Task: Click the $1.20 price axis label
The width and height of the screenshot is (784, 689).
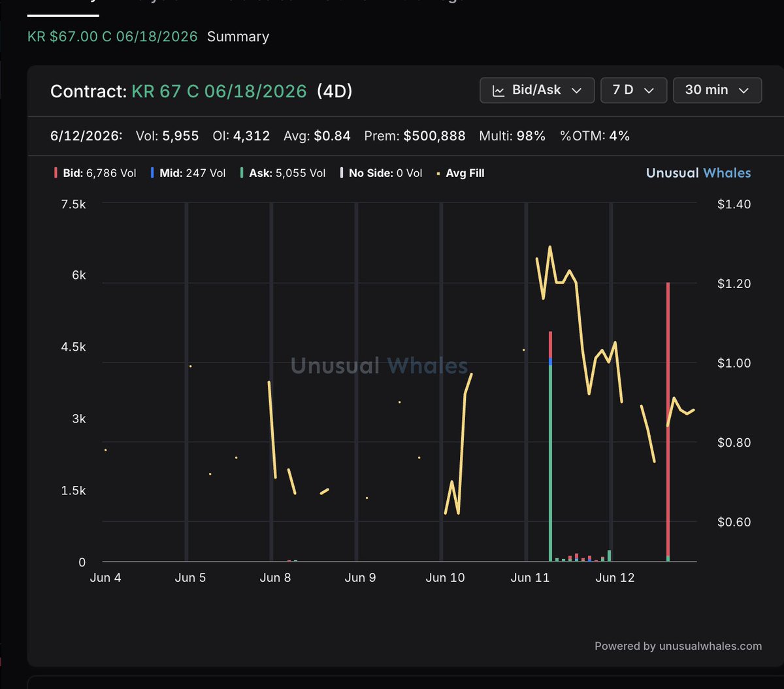Action: [x=734, y=283]
